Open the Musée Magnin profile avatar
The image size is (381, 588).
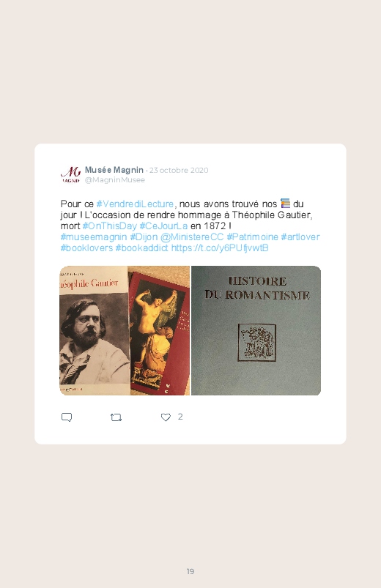(70, 175)
